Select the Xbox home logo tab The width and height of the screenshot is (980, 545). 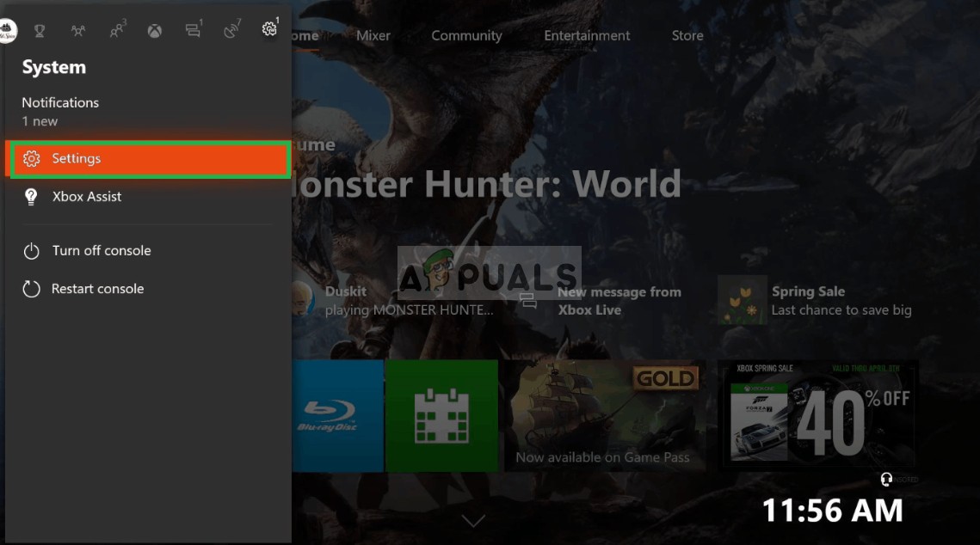[x=154, y=31]
